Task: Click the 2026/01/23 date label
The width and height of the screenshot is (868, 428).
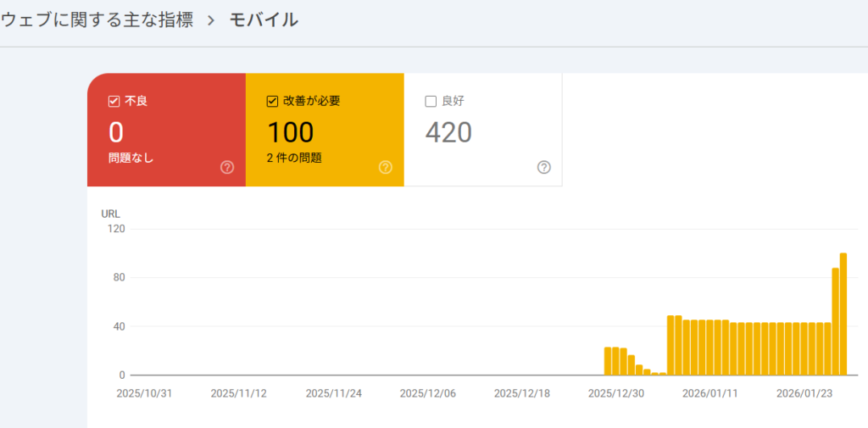Action: (x=804, y=393)
